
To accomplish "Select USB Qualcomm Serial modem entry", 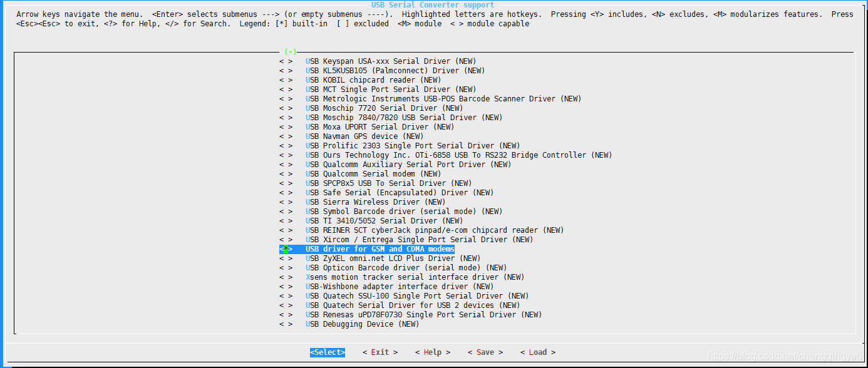I will pyautogui.click(x=373, y=174).
